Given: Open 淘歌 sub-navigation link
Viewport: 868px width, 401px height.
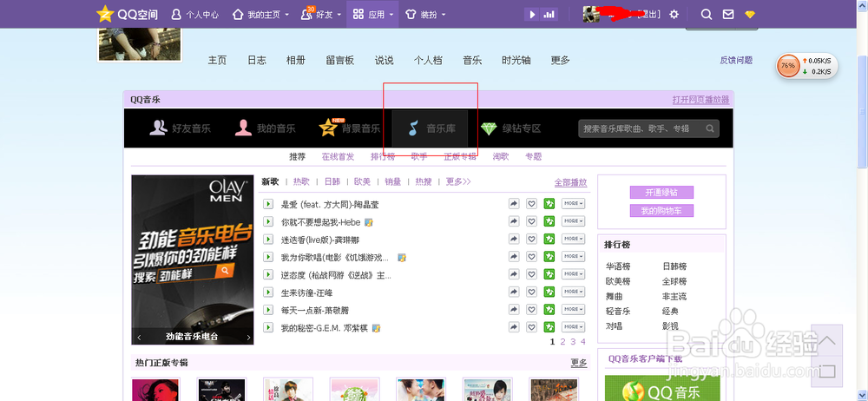Looking at the screenshot, I should [x=501, y=156].
